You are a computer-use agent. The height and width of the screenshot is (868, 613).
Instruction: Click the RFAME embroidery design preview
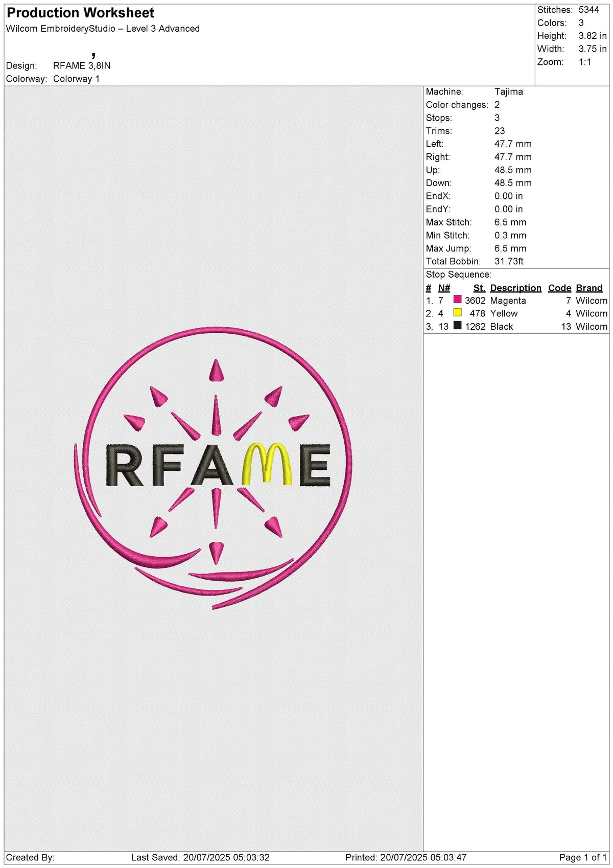coord(213,468)
